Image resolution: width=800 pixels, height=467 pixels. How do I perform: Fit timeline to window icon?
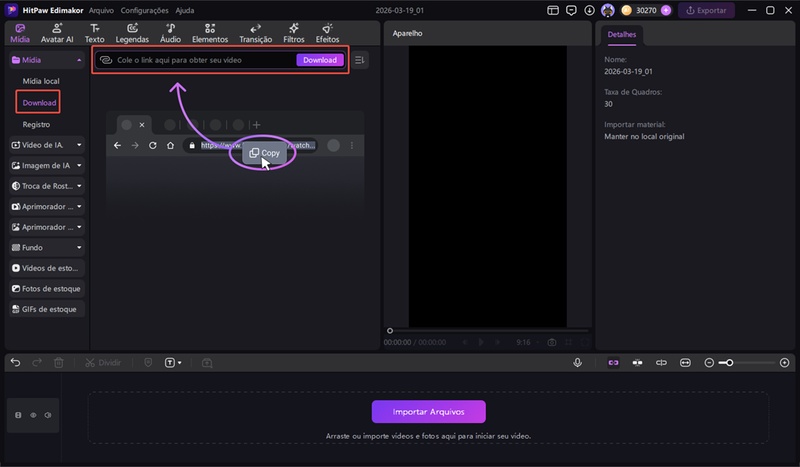click(x=685, y=363)
